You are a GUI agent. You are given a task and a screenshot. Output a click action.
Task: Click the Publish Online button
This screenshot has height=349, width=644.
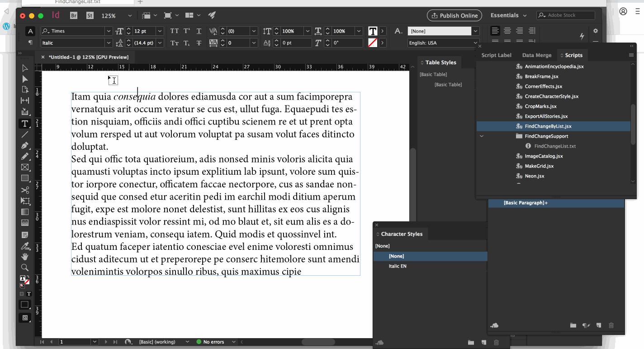pyautogui.click(x=454, y=15)
